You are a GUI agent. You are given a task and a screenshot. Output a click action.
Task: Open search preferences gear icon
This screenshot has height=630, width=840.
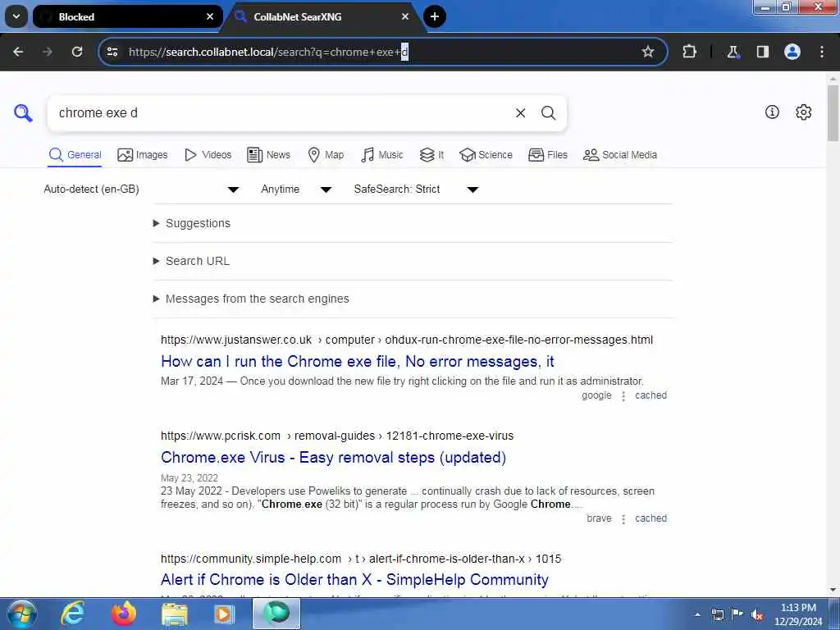[803, 112]
